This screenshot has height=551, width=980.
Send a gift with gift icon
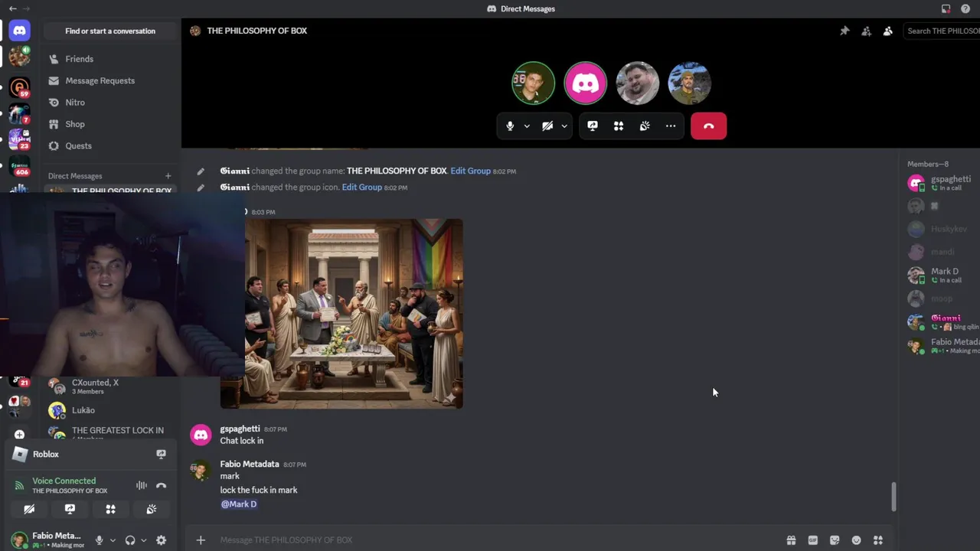pyautogui.click(x=791, y=540)
